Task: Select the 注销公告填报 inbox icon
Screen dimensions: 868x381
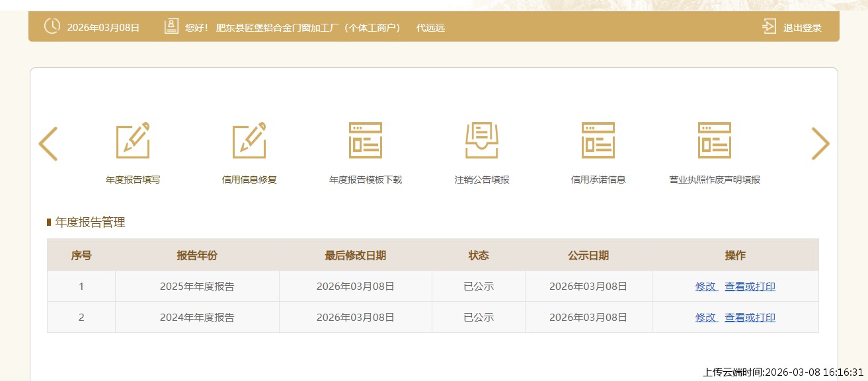Action: pyautogui.click(x=481, y=141)
